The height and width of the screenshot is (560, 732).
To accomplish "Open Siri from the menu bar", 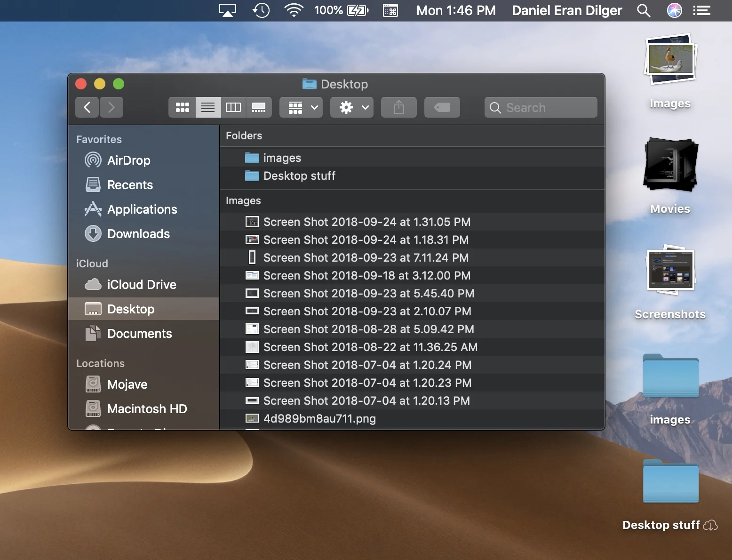I will coord(675,10).
